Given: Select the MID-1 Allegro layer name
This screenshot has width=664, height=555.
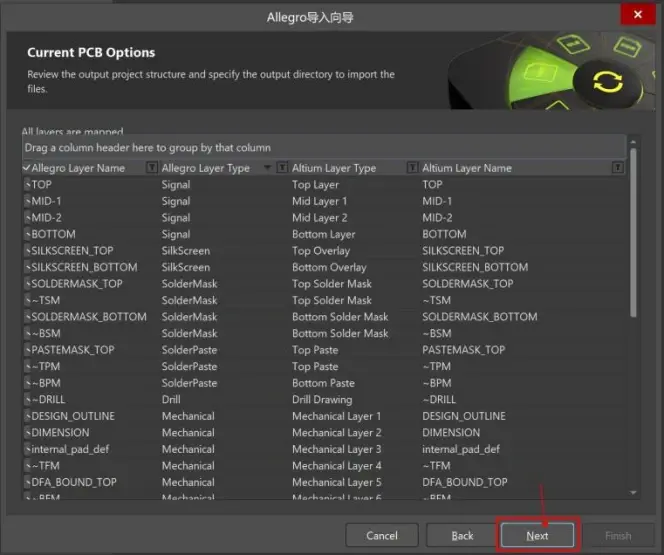Looking at the screenshot, I should 46,201.
